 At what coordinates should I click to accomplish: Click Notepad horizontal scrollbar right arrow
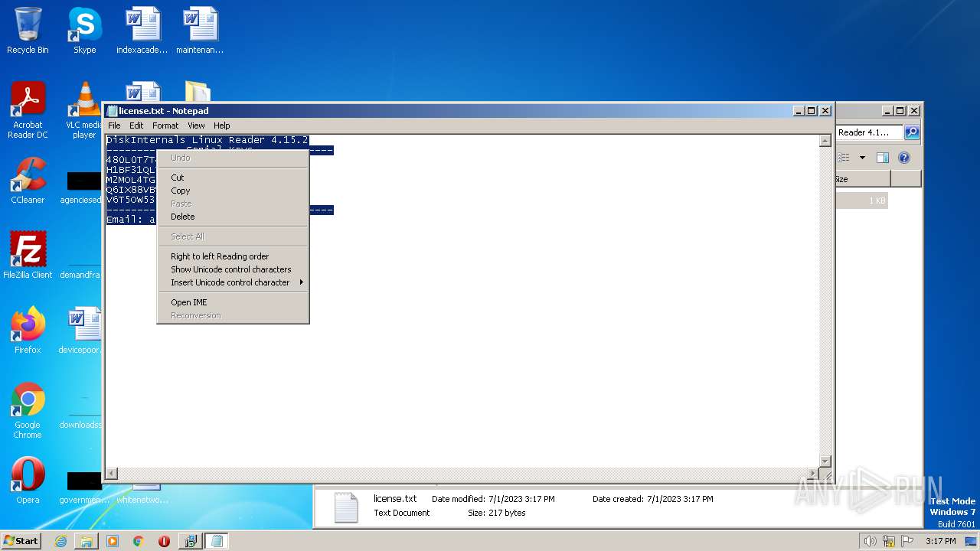point(812,474)
